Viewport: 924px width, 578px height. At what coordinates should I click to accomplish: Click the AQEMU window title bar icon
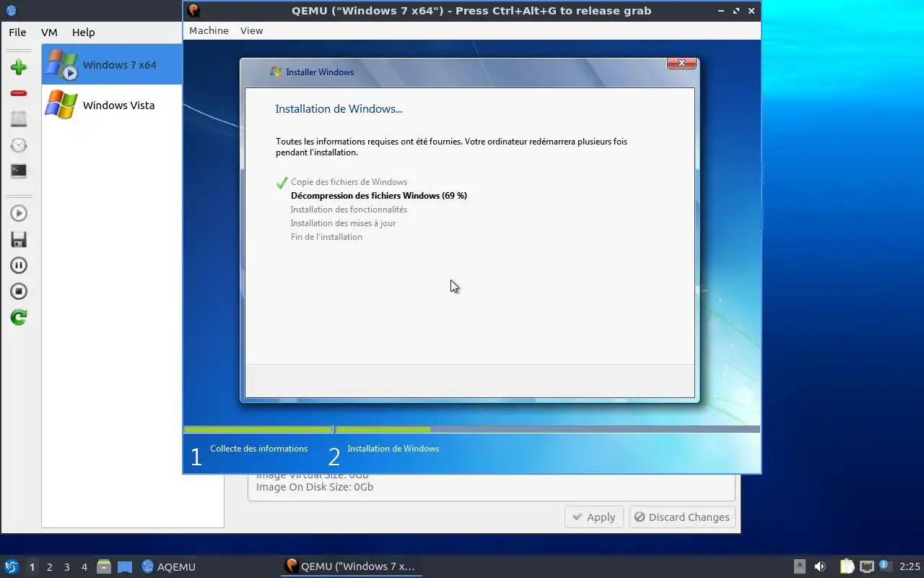click(11, 11)
